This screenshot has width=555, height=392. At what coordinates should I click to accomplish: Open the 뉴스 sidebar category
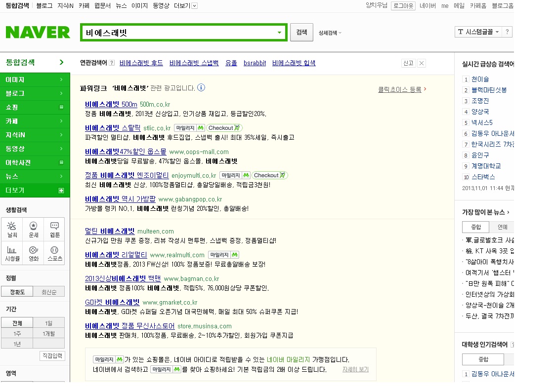(x=35, y=176)
